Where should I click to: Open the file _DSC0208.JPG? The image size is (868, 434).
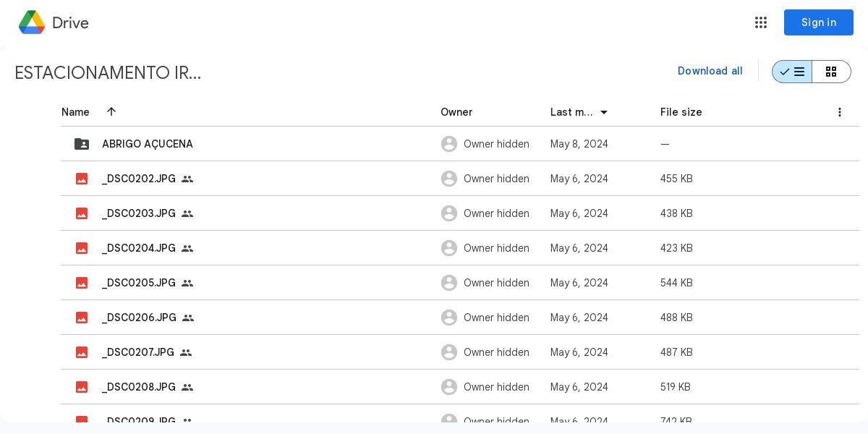139,387
